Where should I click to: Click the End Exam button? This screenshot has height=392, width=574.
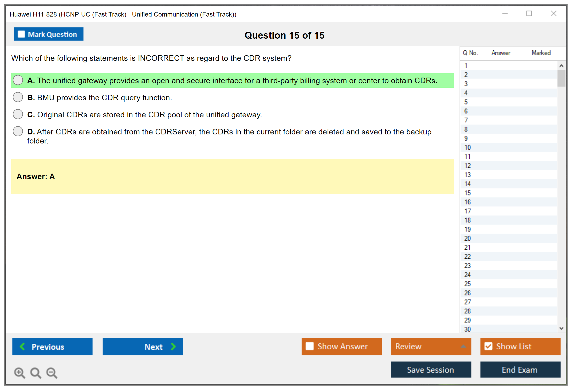click(520, 370)
